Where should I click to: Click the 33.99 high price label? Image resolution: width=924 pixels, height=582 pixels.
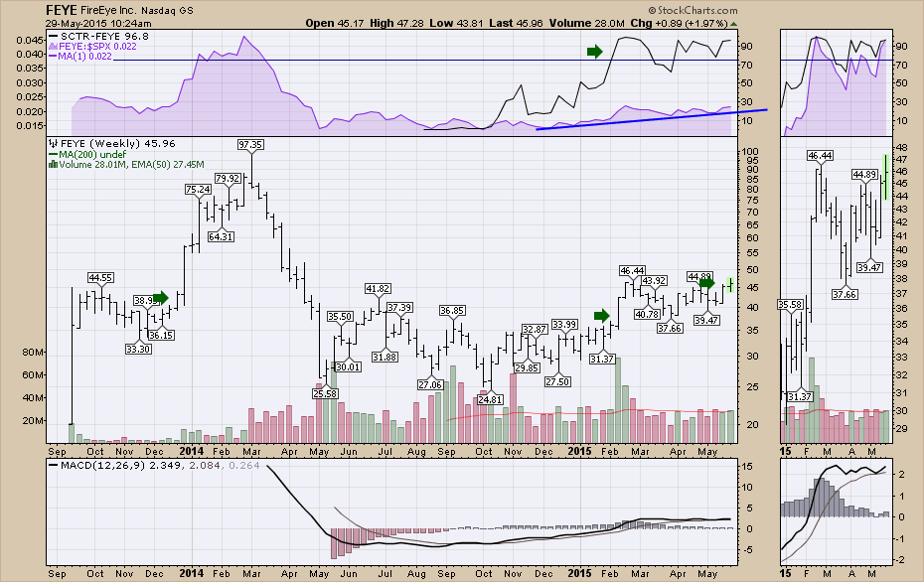[564, 325]
